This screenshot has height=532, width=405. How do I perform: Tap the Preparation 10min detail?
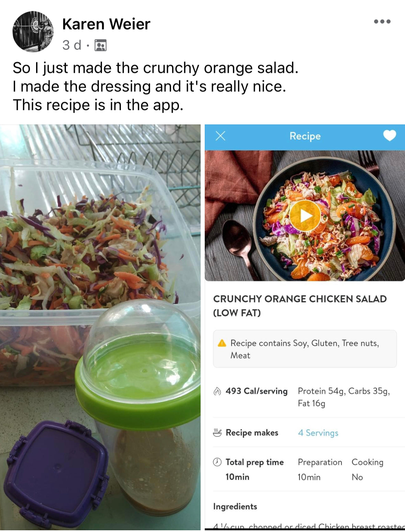pos(320,469)
